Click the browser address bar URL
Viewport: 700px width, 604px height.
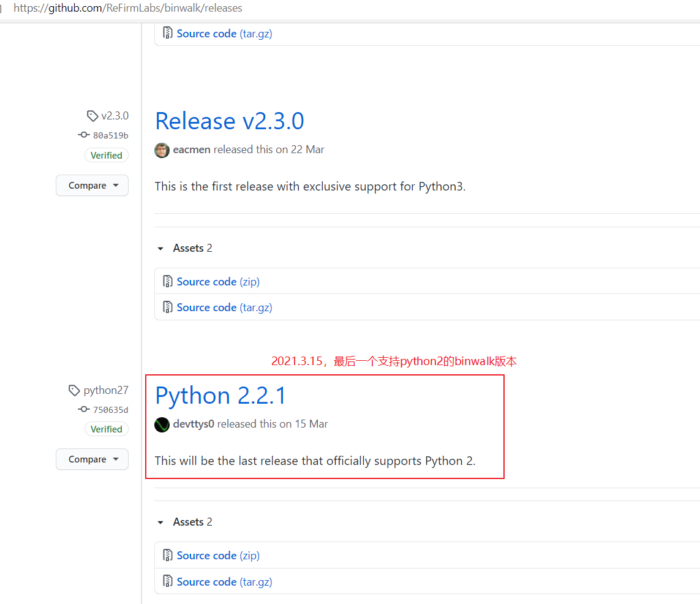point(127,8)
